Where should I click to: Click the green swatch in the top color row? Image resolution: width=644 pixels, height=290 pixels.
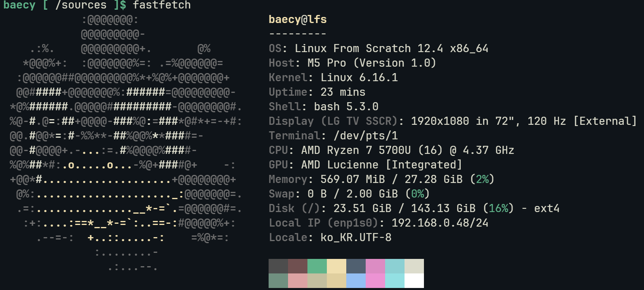[317, 266]
